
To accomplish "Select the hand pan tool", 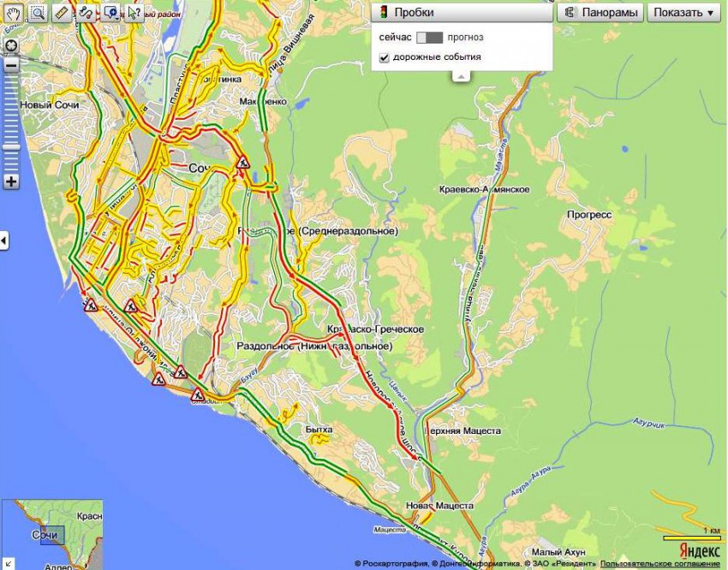I will tap(13, 13).
